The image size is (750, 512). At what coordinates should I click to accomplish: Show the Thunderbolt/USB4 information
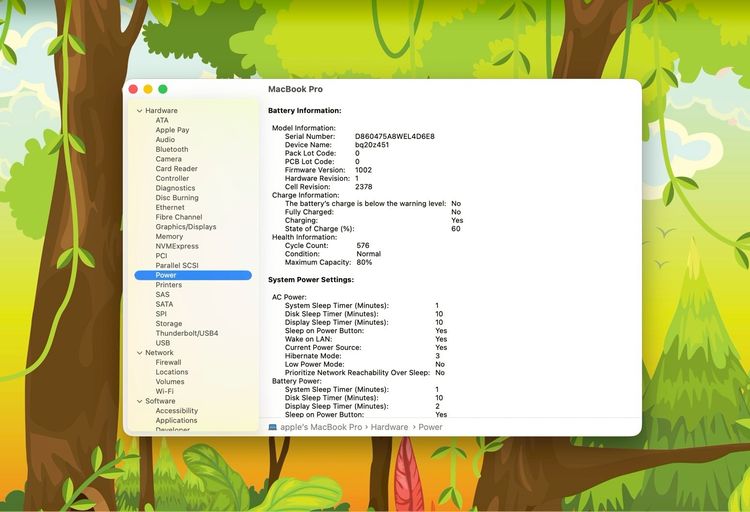pos(186,333)
